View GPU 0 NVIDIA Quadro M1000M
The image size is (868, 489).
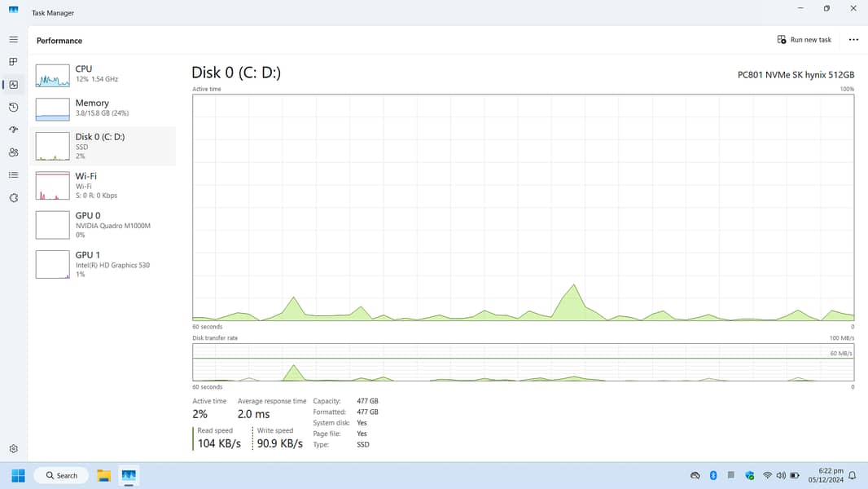pos(103,224)
